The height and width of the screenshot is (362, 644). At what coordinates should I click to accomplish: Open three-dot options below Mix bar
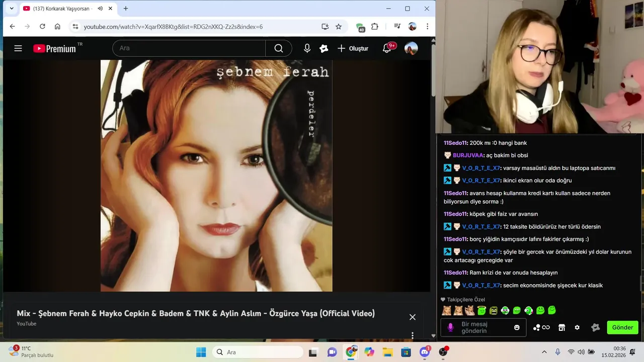point(413,335)
